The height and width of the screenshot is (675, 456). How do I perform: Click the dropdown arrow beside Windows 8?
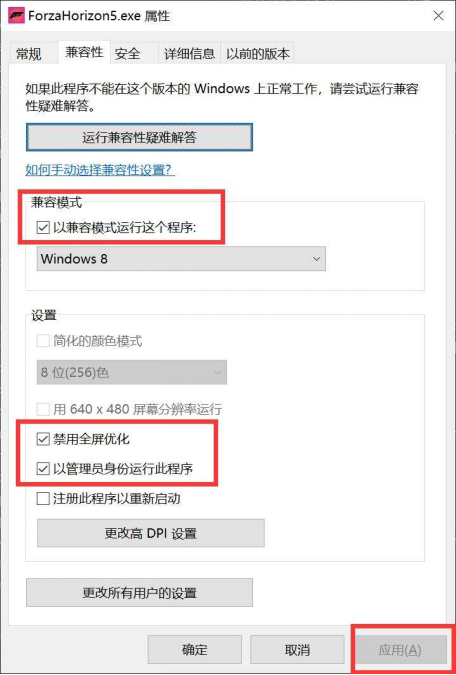(316, 259)
